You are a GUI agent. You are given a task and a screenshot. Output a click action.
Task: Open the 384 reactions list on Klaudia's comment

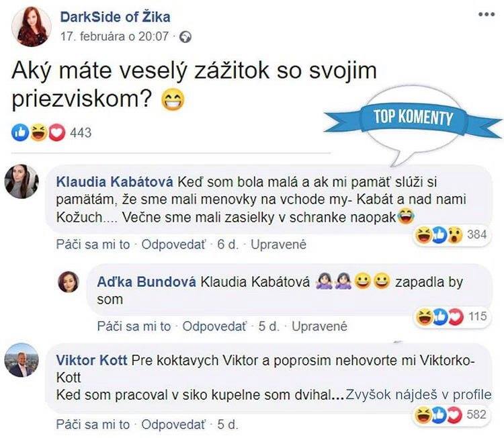452,235
